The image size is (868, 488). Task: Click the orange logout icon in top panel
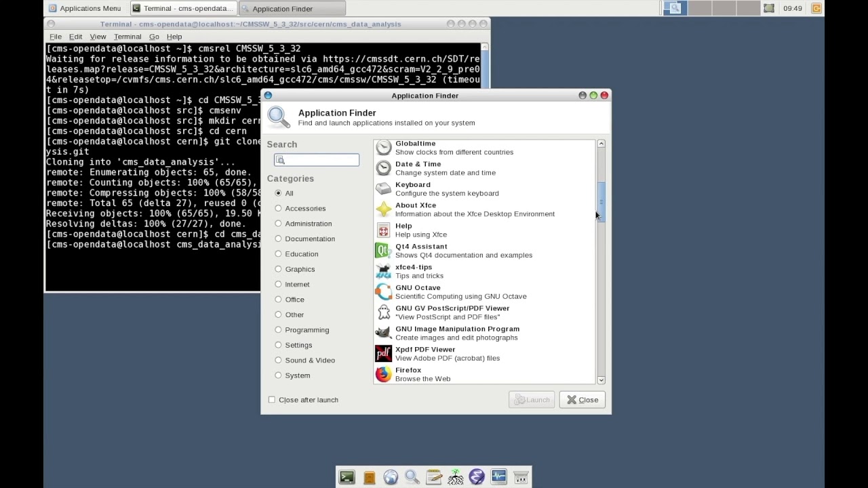816,8
